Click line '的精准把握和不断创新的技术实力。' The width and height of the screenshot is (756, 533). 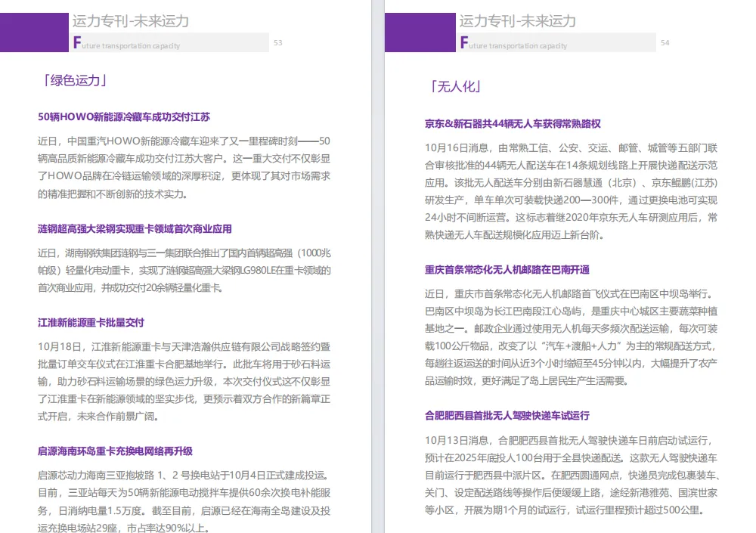point(113,194)
